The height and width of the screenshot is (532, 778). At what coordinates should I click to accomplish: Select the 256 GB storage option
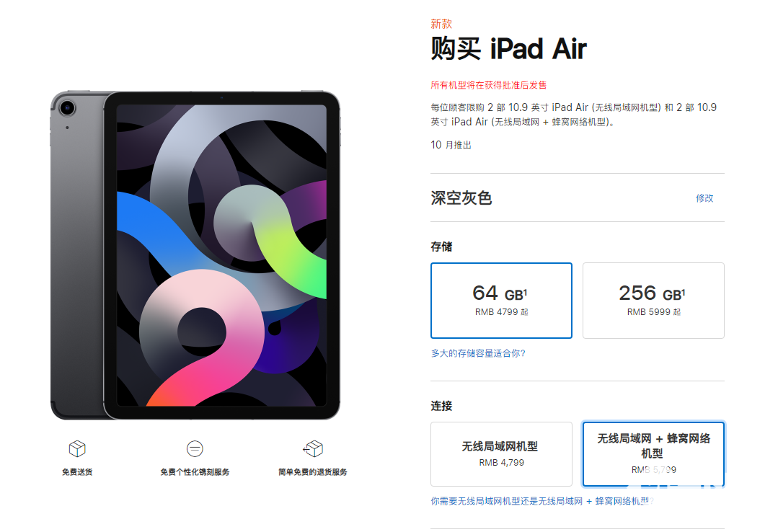click(653, 301)
